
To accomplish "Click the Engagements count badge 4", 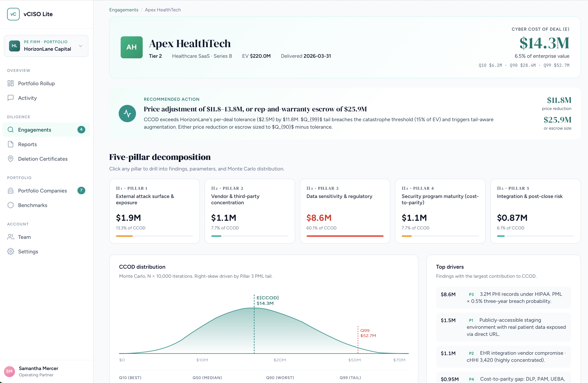I will (81, 129).
